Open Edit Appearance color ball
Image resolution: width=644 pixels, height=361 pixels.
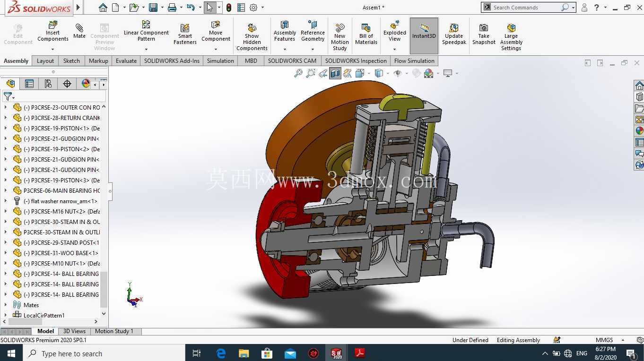pos(428,73)
